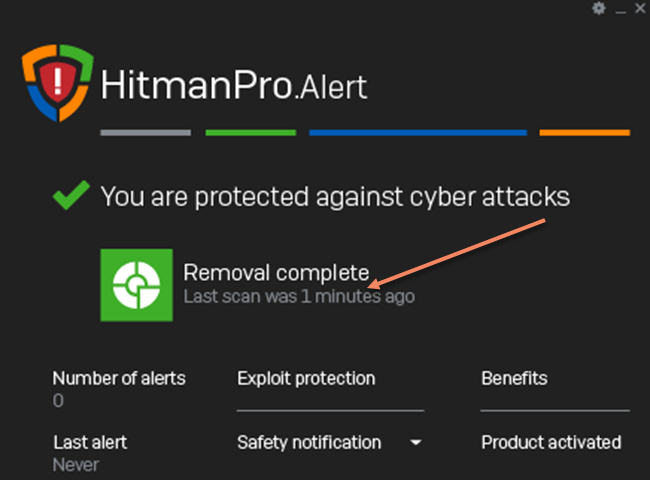Click the HitmanPro.Alert title text
This screenshot has height=480, width=650.
pos(234,86)
